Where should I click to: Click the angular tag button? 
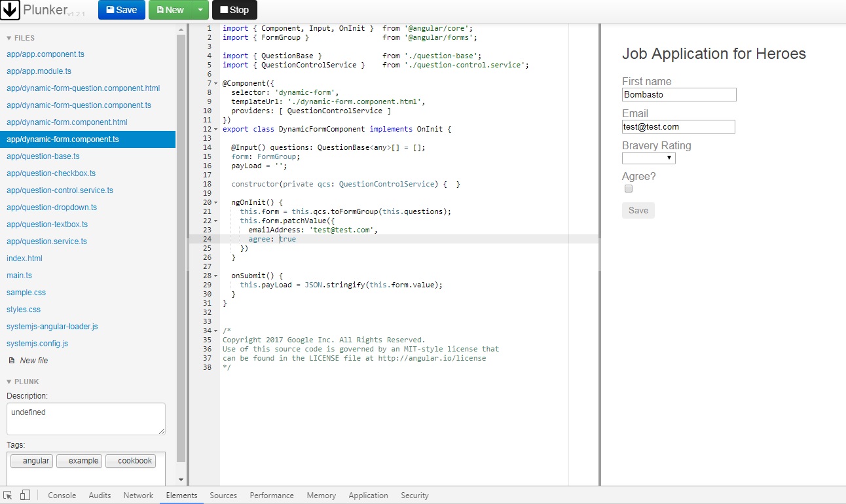tap(31, 461)
